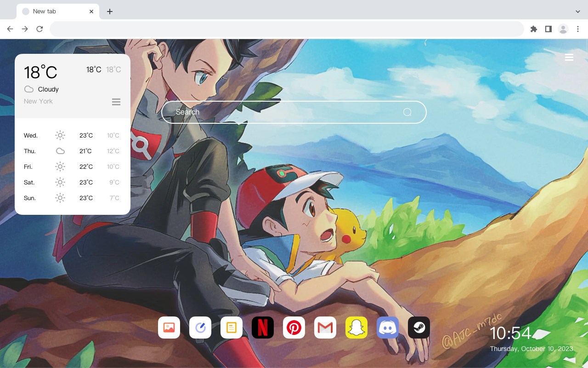Select the Thu. forecast row
This screenshot has width=588, height=368.
pos(72,151)
